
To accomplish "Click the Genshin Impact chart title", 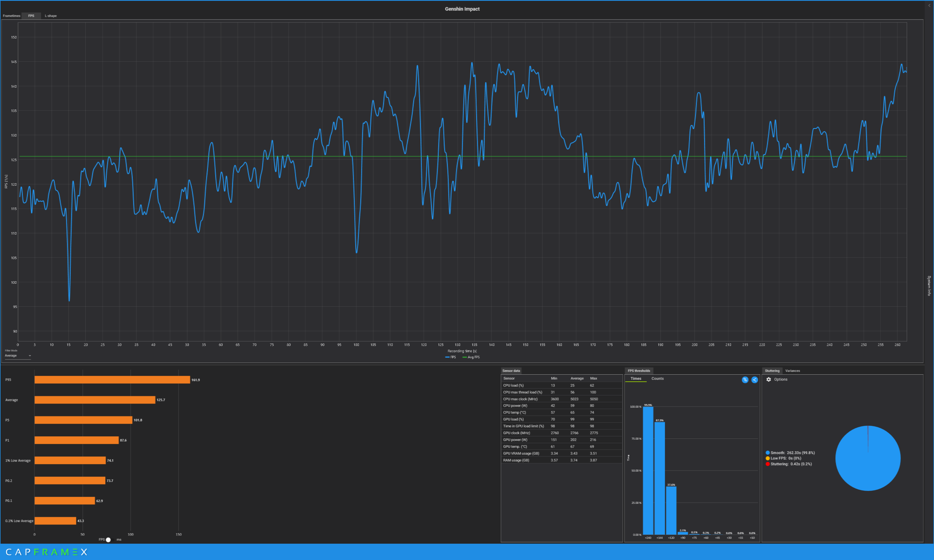I will click(462, 9).
